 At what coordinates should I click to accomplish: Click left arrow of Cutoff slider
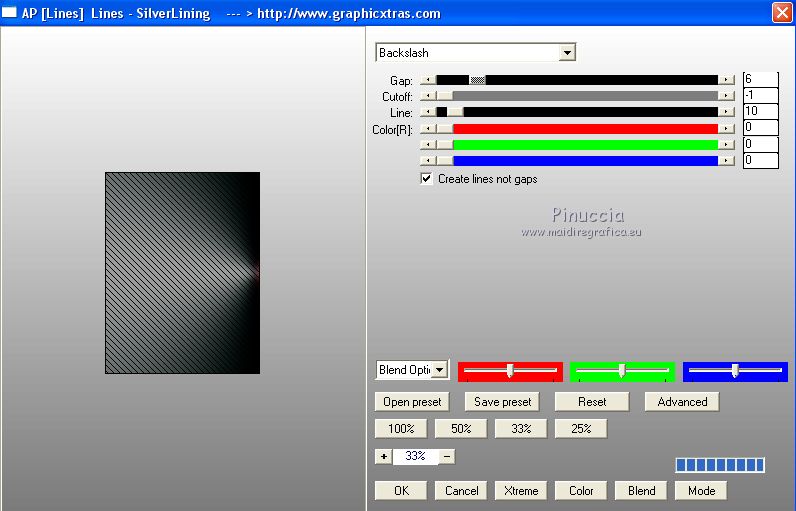click(x=428, y=96)
